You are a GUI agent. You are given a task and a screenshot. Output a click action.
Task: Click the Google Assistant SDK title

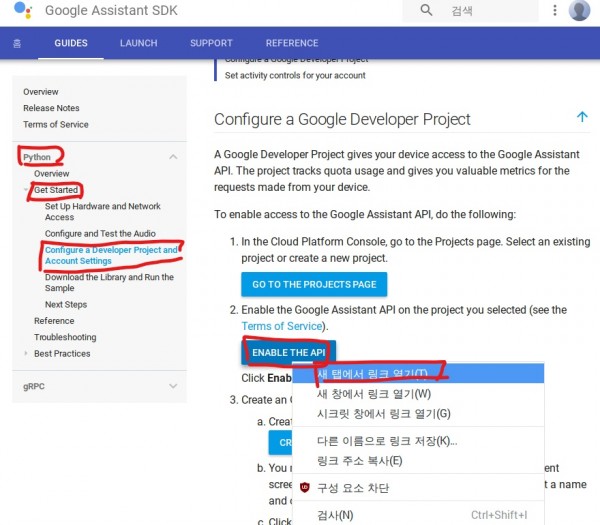pos(111,10)
